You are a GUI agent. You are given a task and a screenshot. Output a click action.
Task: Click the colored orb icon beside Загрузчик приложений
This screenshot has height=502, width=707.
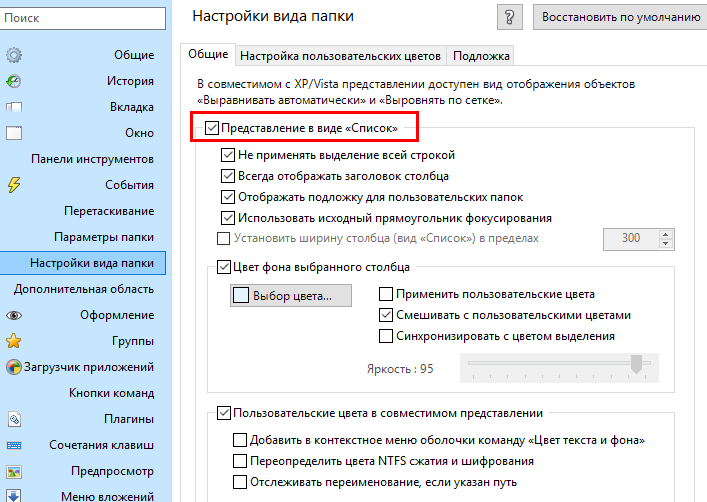click(x=14, y=367)
